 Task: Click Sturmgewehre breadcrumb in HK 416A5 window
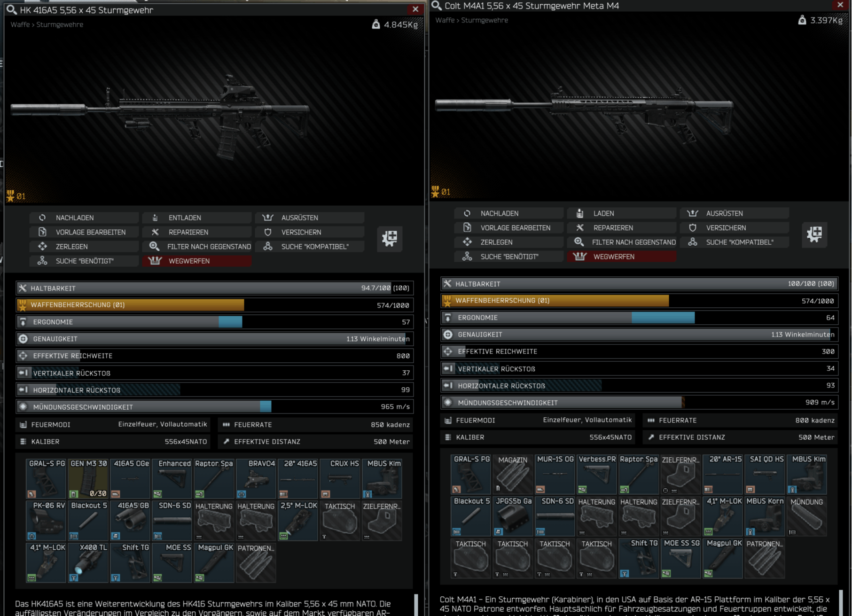pos(60,24)
